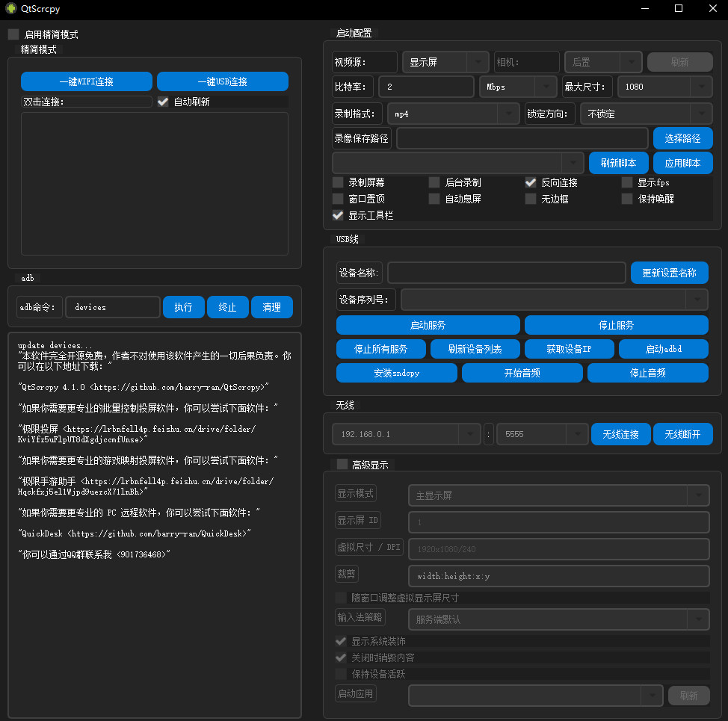The image size is (728, 721).
Task: Check the 录制屏幕 option
Action: pos(338,182)
